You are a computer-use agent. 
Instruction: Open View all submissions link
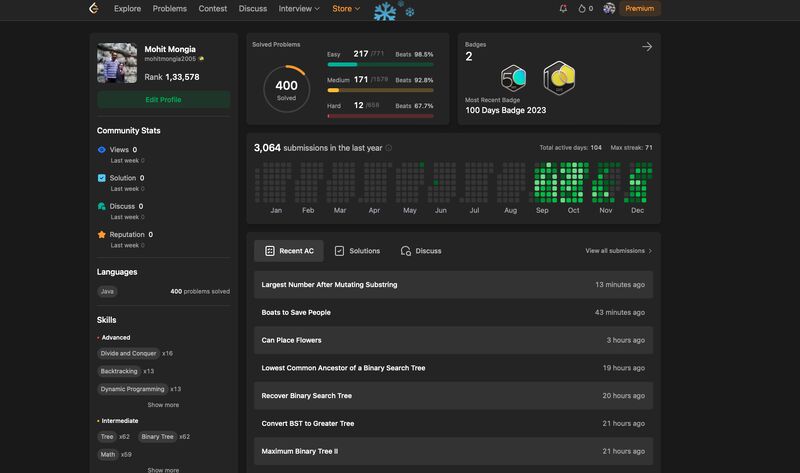(618, 251)
